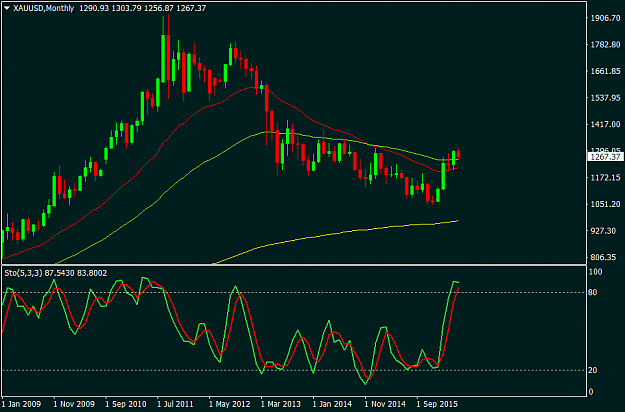Click the stochastic scale value 100
This screenshot has height=412, width=625.
coord(596,272)
